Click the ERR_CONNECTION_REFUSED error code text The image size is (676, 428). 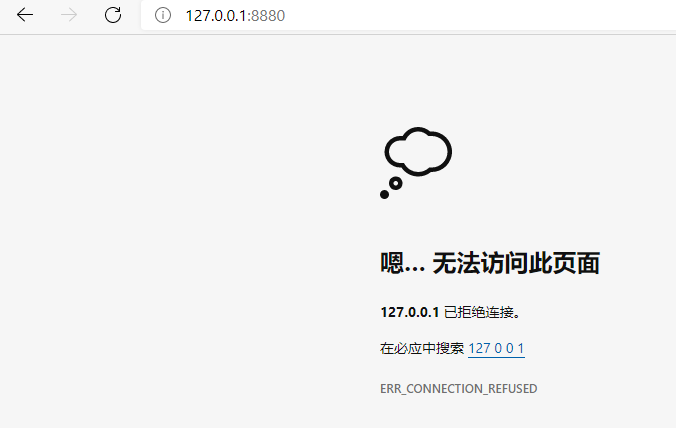click(x=459, y=389)
